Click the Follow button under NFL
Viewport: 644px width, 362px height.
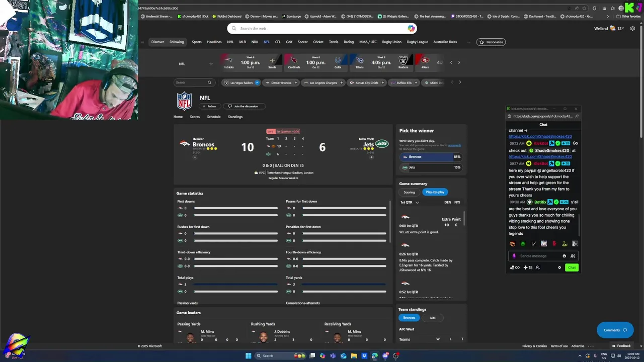[x=209, y=106]
